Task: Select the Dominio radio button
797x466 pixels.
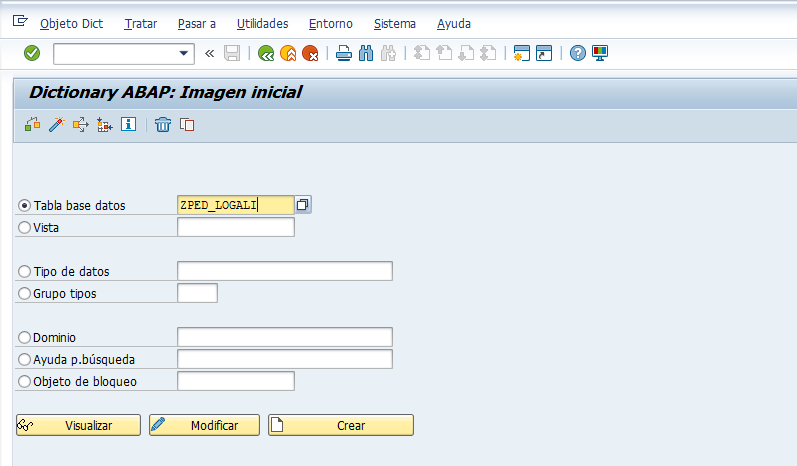Action: 24,337
